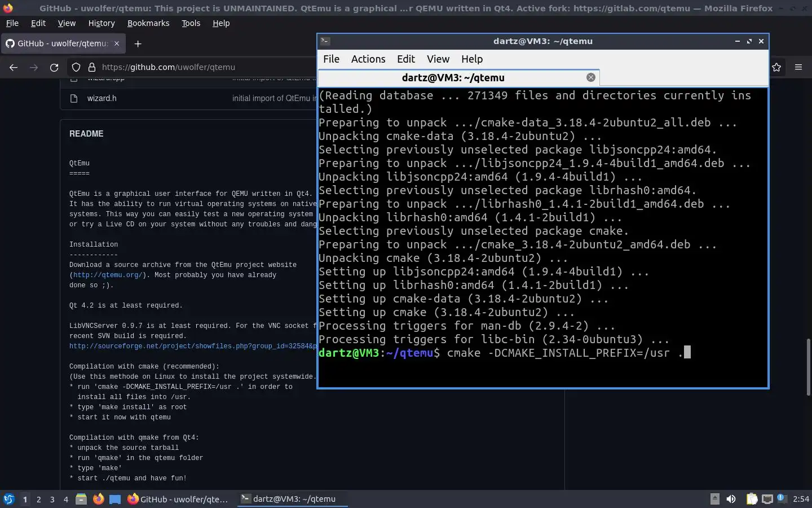812x508 pixels.
Task: Close the GitHub uwolfer/qtemu tab
Action: pyautogui.click(x=117, y=43)
